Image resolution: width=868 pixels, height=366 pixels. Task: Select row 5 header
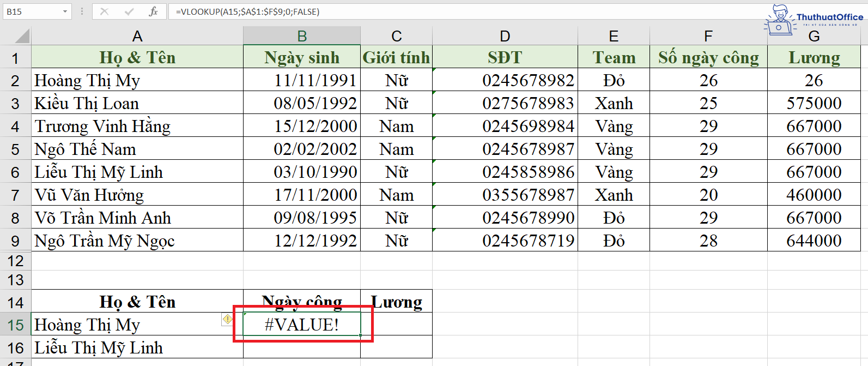15,149
